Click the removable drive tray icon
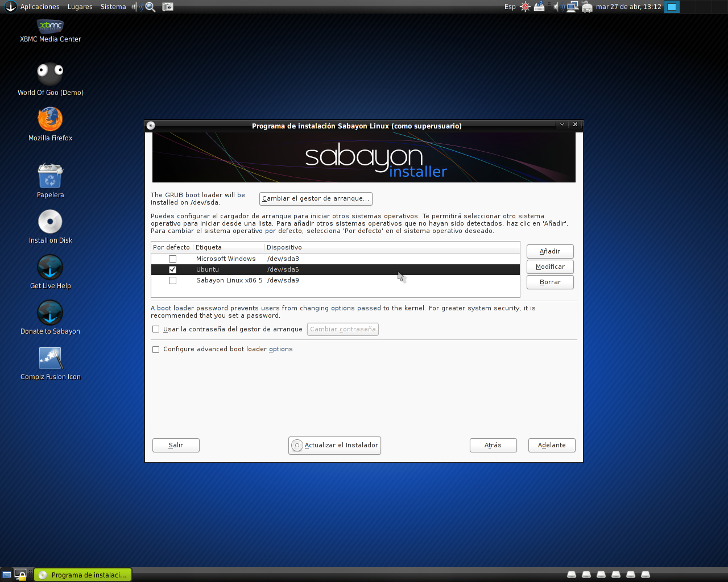 pyautogui.click(x=587, y=7)
